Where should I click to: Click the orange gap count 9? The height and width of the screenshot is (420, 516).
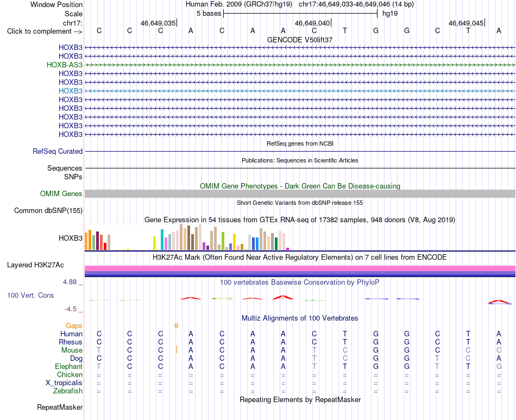tap(177, 326)
